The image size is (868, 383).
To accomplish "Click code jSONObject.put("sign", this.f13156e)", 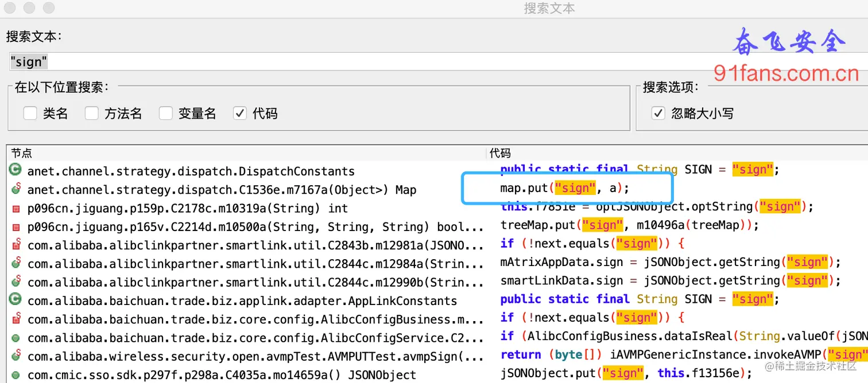I will 626,373.
